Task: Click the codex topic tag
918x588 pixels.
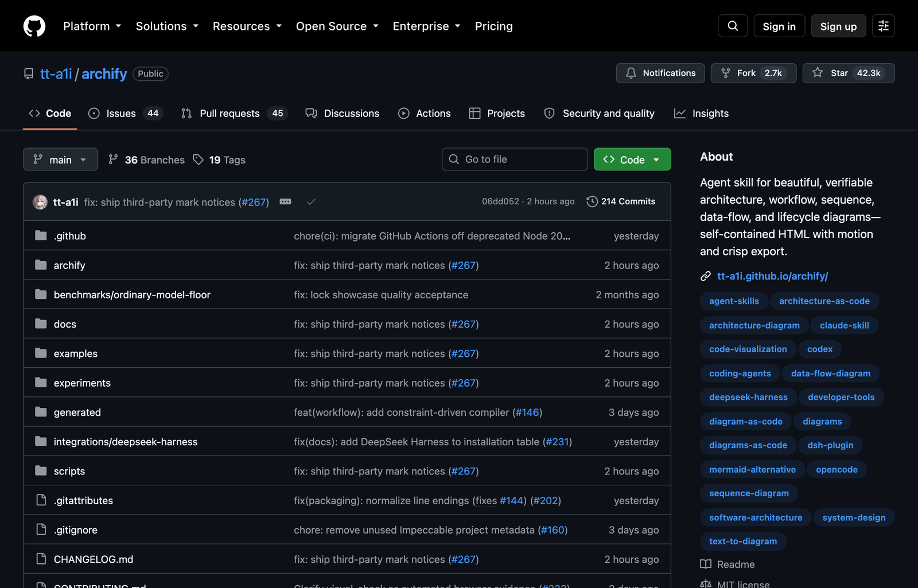Action: click(819, 349)
